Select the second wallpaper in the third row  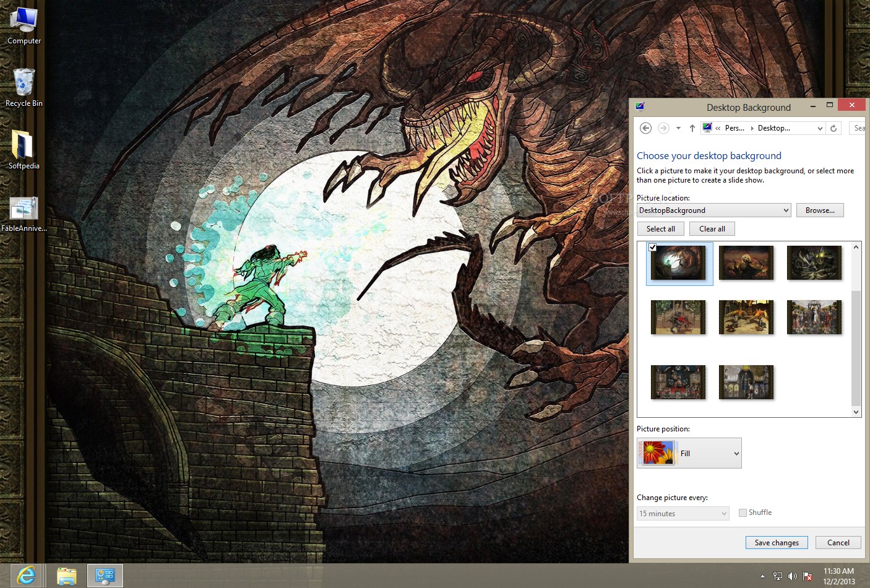[x=746, y=382]
